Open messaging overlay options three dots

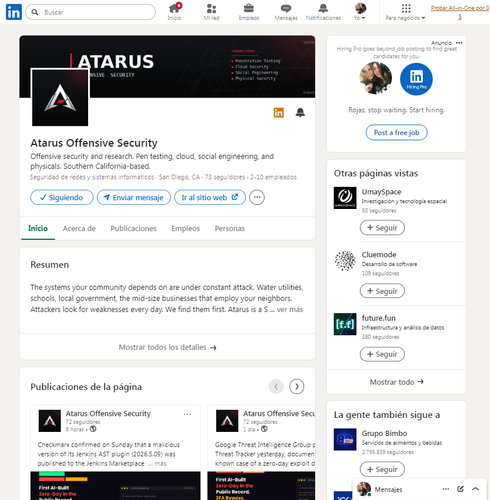[x=446, y=489]
